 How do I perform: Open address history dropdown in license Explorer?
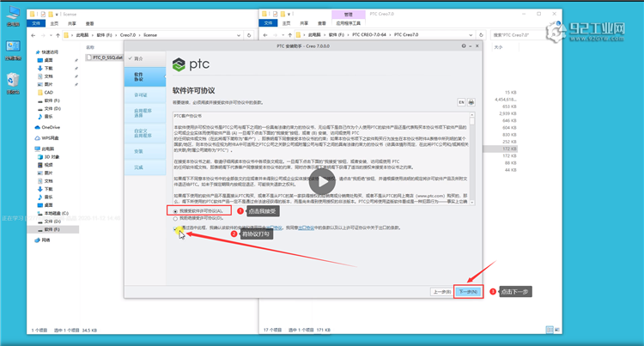tap(239, 35)
